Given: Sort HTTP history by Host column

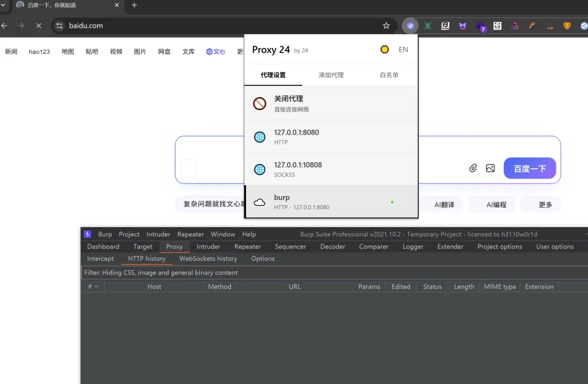Looking at the screenshot, I should point(154,287).
